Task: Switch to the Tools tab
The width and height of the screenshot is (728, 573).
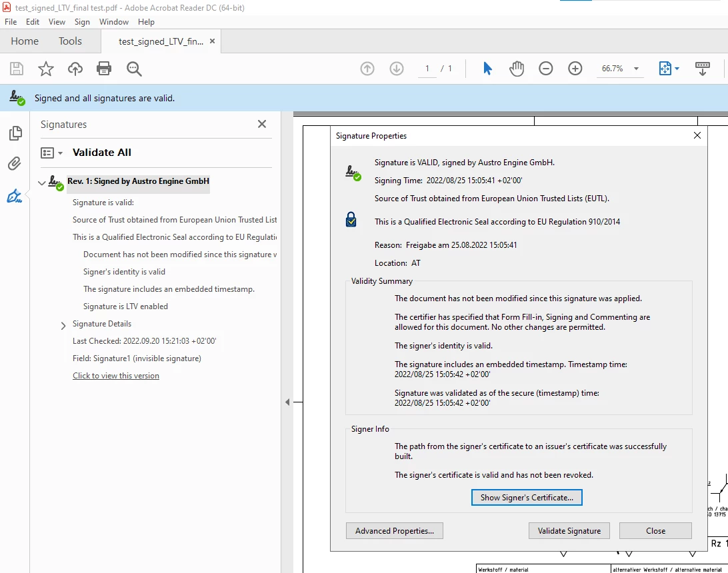Action: pos(70,41)
